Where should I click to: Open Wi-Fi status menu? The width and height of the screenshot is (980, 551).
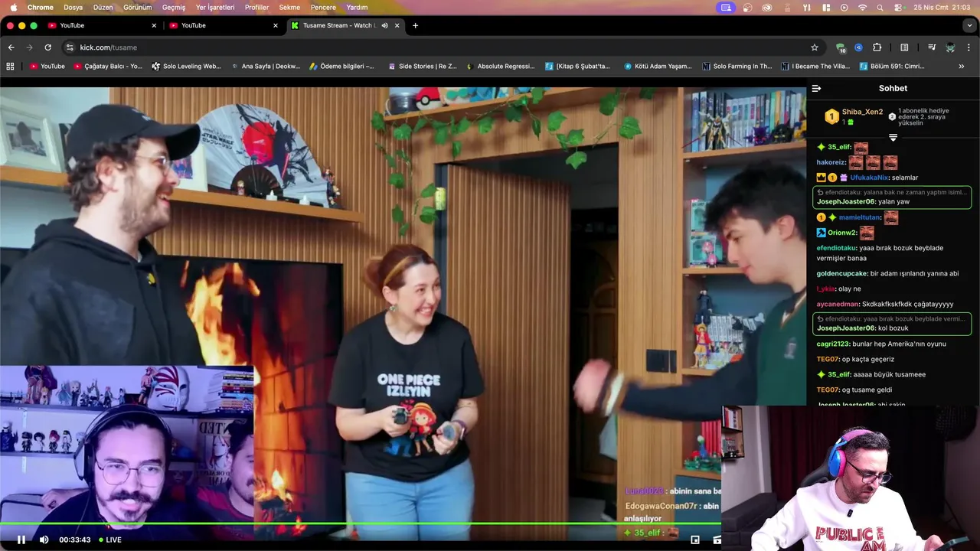(862, 7)
